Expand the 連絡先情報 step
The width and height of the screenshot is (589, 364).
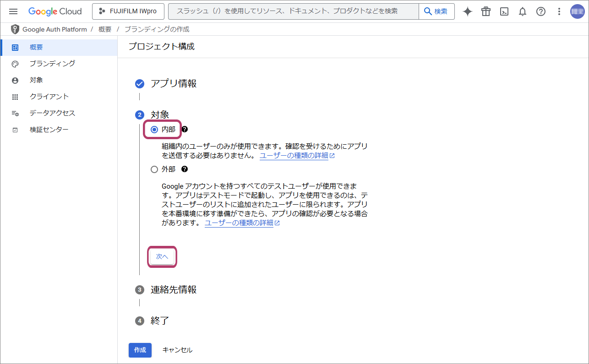[173, 290]
